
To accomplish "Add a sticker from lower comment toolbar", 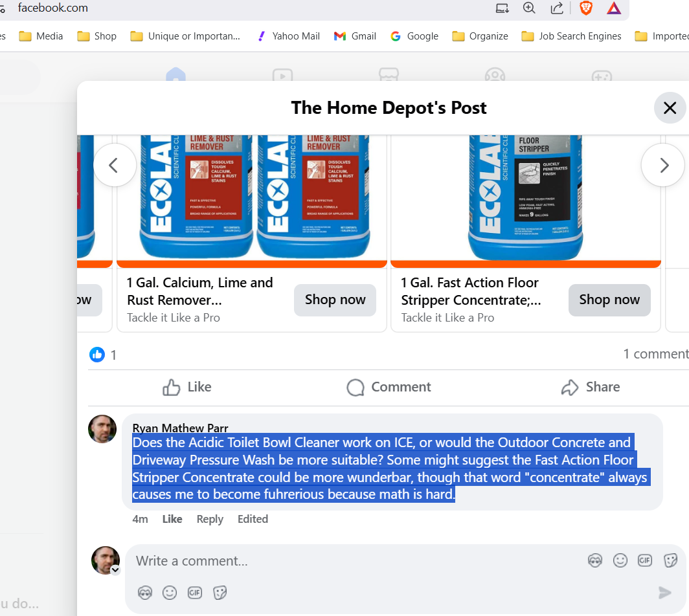I will 220,593.
